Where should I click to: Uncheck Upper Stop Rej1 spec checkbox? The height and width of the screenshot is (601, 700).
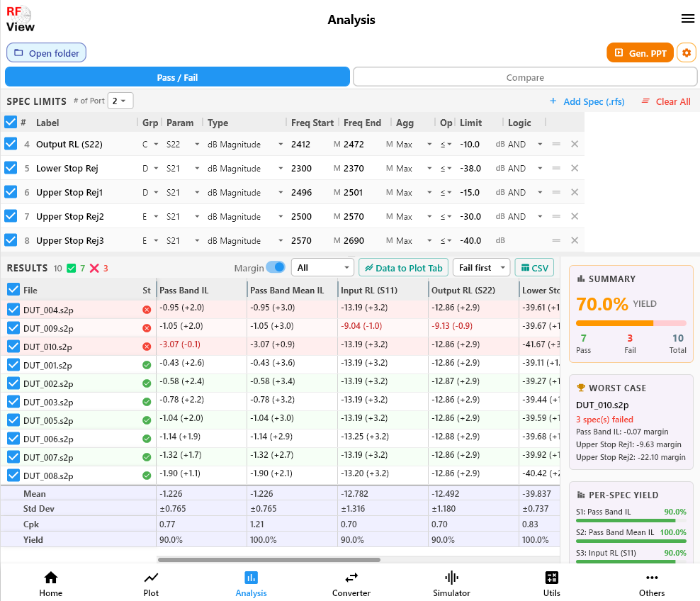pos(10,192)
